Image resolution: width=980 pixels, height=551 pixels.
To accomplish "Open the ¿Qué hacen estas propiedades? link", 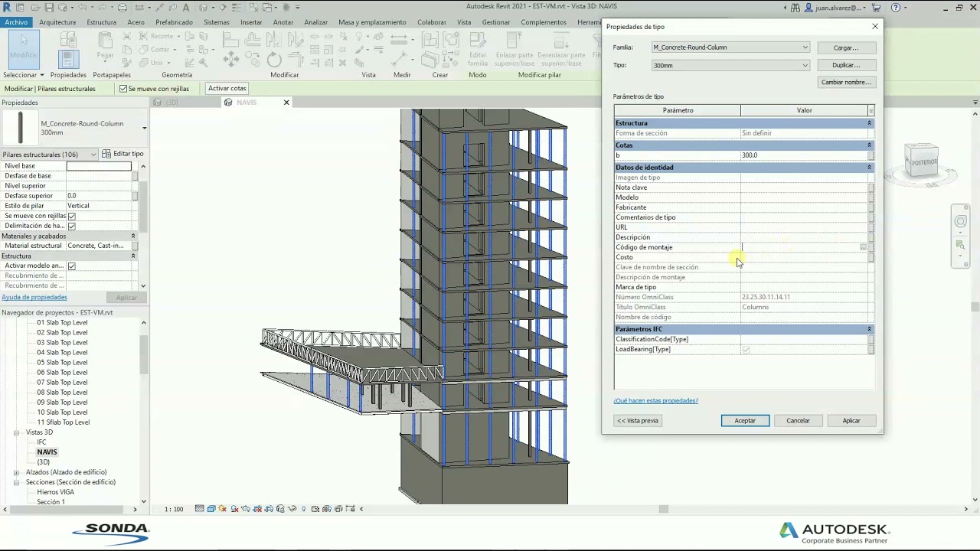I will tap(656, 401).
